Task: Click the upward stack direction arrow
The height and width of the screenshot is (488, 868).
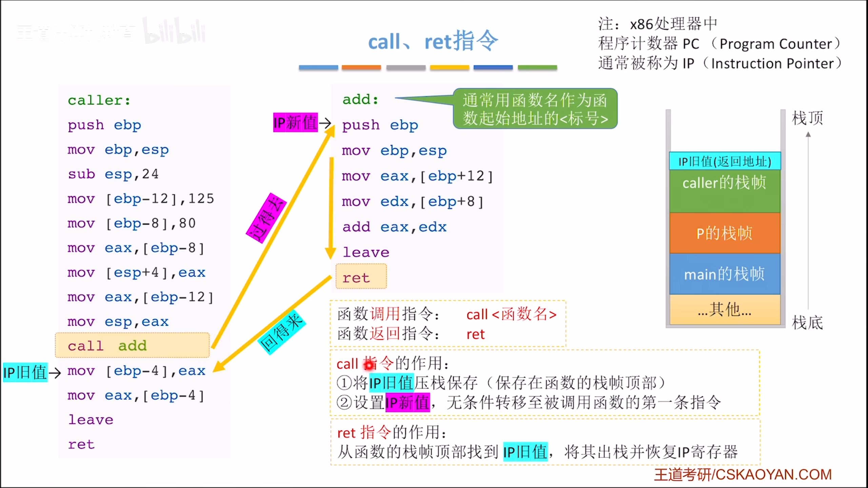Action: pyautogui.click(x=808, y=220)
